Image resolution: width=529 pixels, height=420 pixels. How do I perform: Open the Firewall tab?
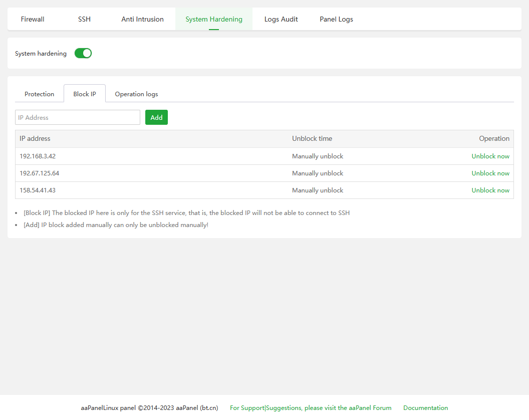33,19
